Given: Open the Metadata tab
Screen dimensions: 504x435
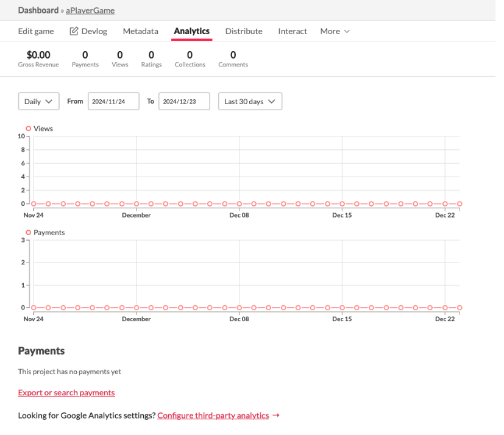Looking at the screenshot, I should (140, 31).
